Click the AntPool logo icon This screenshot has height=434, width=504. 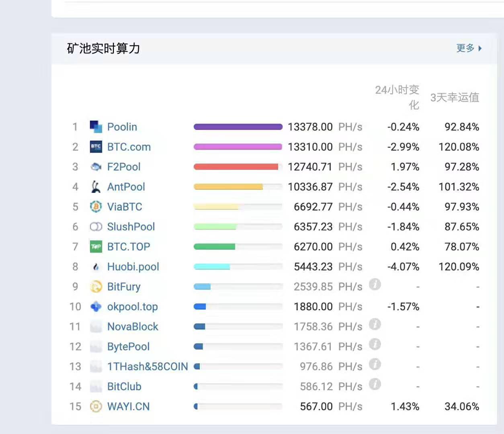[96, 187]
